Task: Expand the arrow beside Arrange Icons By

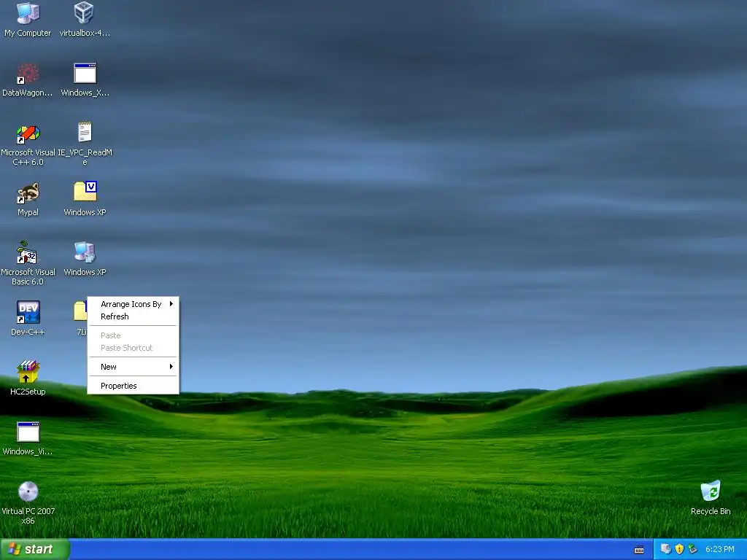Action: pos(171,304)
